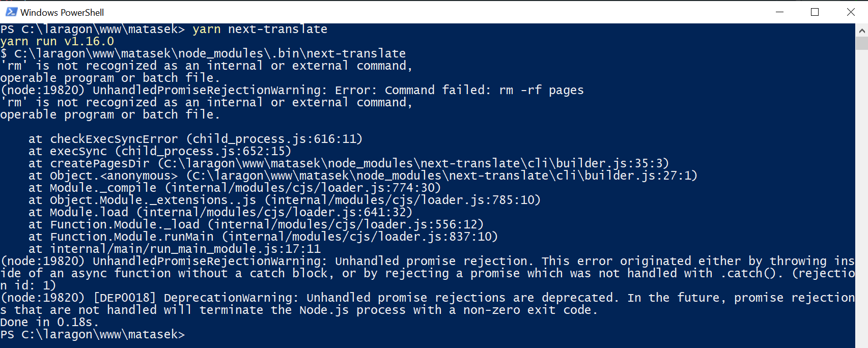868x348 pixels.
Task: Close the Windows PowerShell window
Action: click(x=850, y=12)
